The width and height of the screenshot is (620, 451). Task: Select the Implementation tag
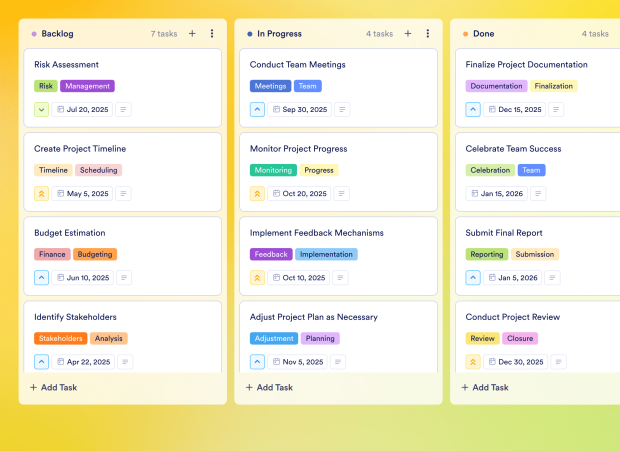pyautogui.click(x=326, y=255)
